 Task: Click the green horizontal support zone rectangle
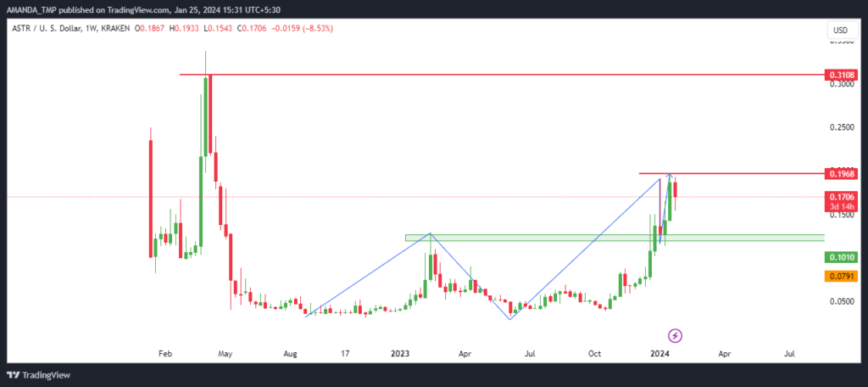(615, 238)
